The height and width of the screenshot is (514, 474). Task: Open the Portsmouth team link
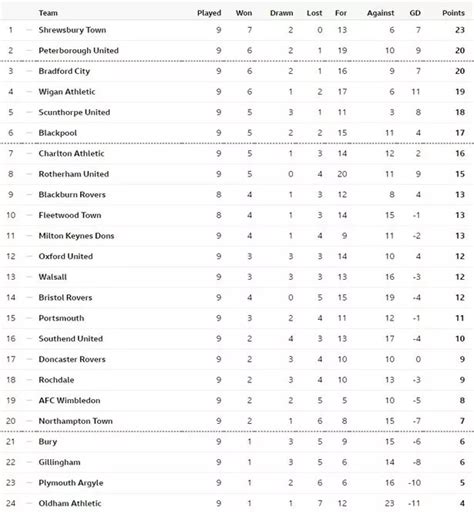[61, 318]
